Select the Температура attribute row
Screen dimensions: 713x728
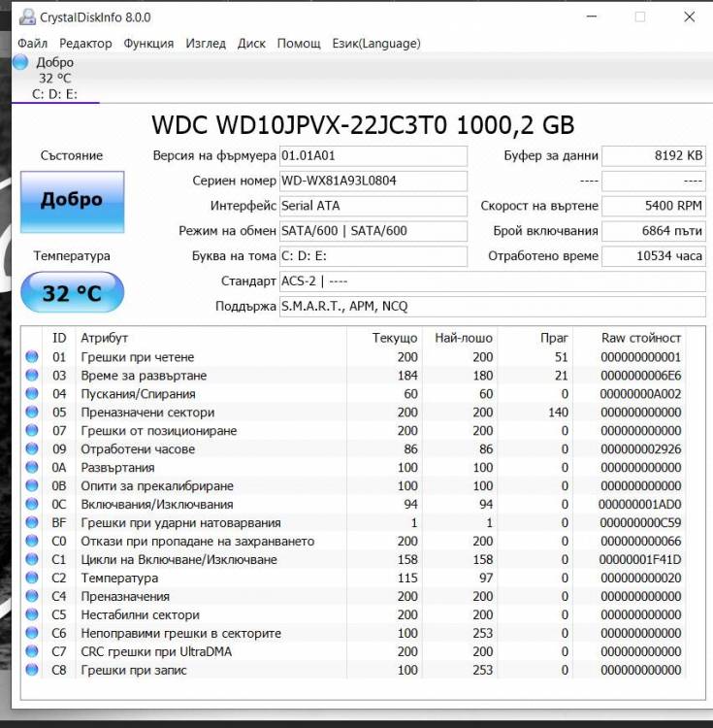coord(354,578)
